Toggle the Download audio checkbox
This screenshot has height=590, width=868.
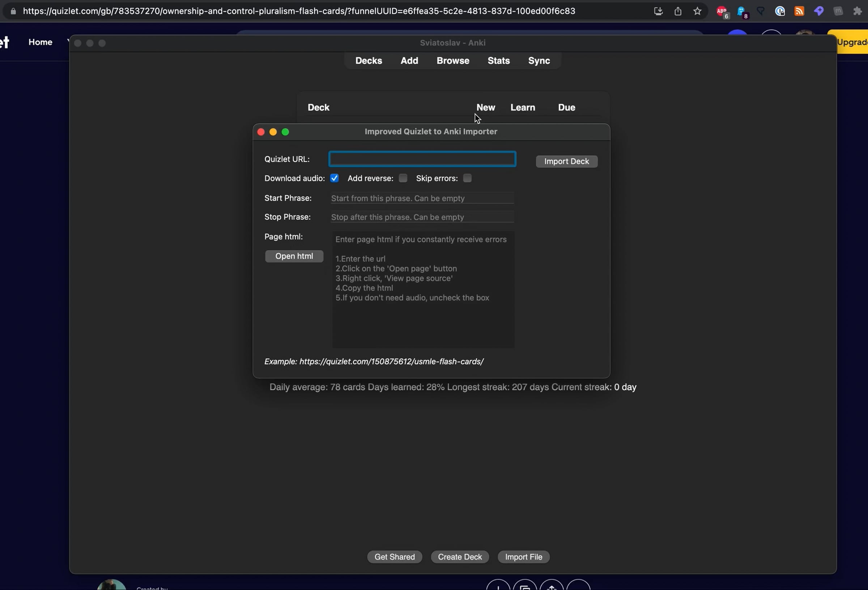pos(334,178)
